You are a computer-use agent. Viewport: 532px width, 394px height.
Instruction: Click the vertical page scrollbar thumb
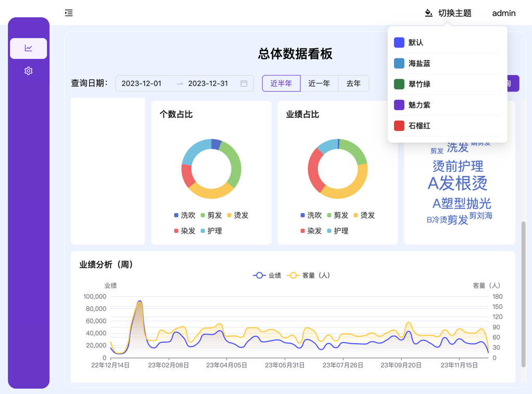pyautogui.click(x=524, y=294)
